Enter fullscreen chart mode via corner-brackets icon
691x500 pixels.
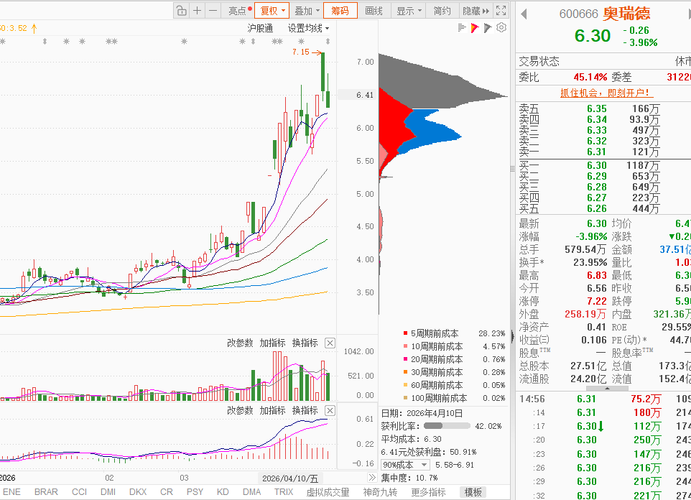coord(501,11)
